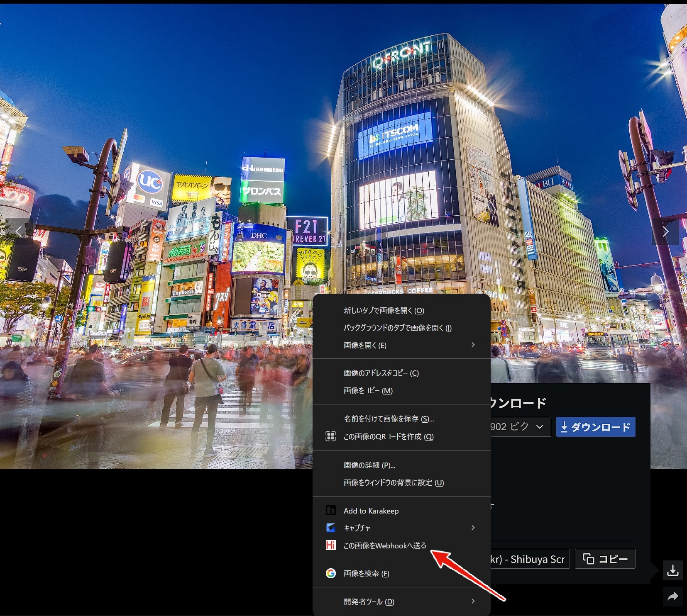Choose 名前を付けて画像を保存 (S)
687x616 pixels.
click(x=401, y=419)
